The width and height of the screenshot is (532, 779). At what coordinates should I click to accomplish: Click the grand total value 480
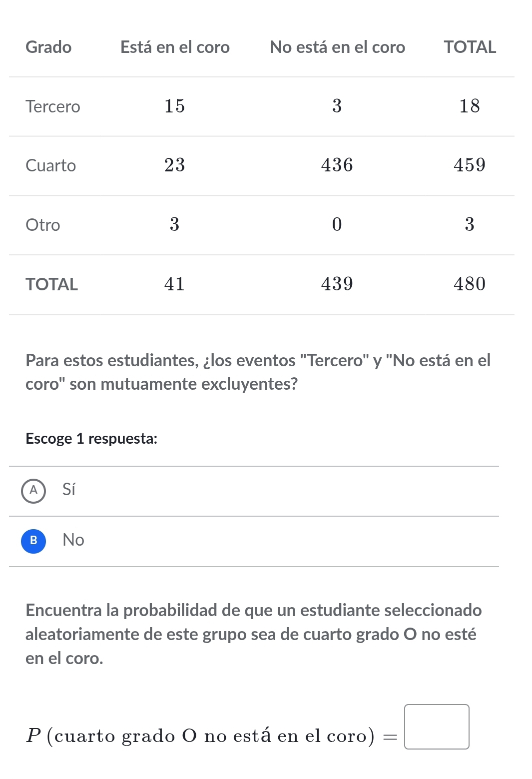[x=469, y=284]
